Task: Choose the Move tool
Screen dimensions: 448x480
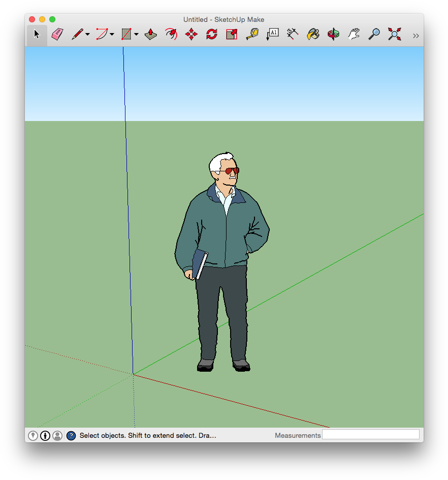Action: coord(190,34)
